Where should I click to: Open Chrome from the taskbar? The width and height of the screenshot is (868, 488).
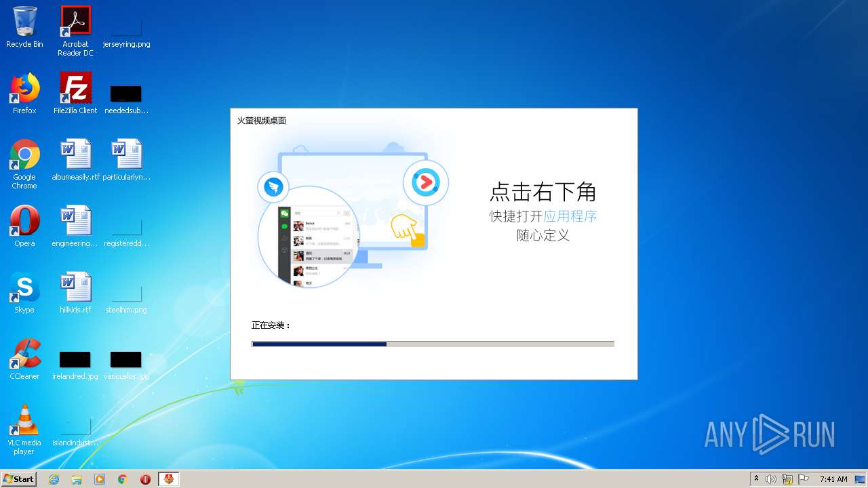pos(123,479)
